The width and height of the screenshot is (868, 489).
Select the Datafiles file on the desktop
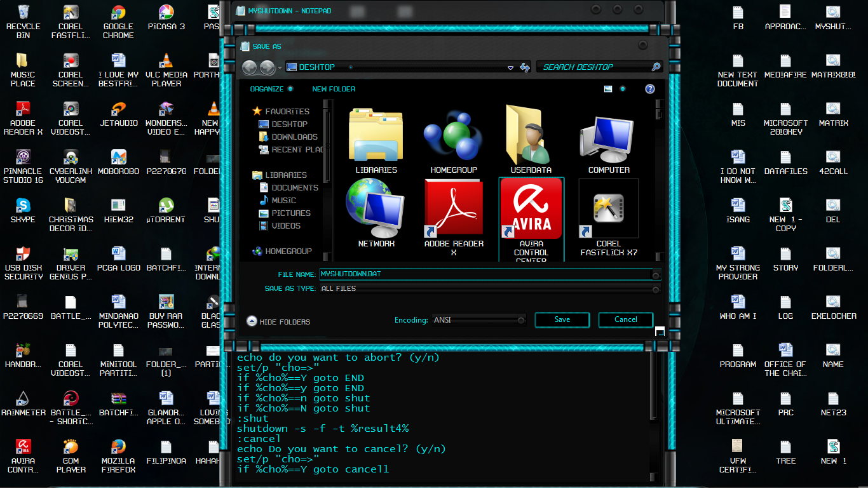tap(785, 162)
